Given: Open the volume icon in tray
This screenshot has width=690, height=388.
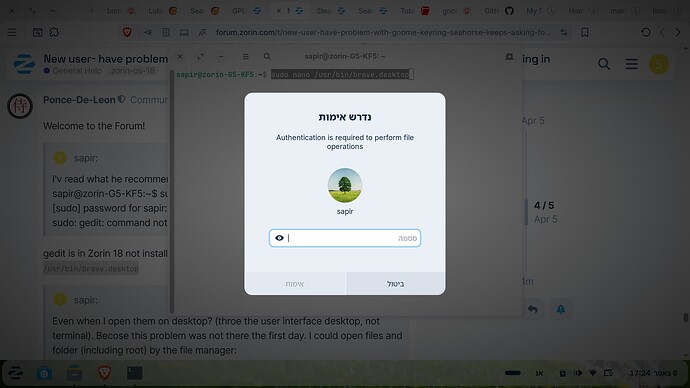Looking at the screenshot, I should tap(578, 373).
